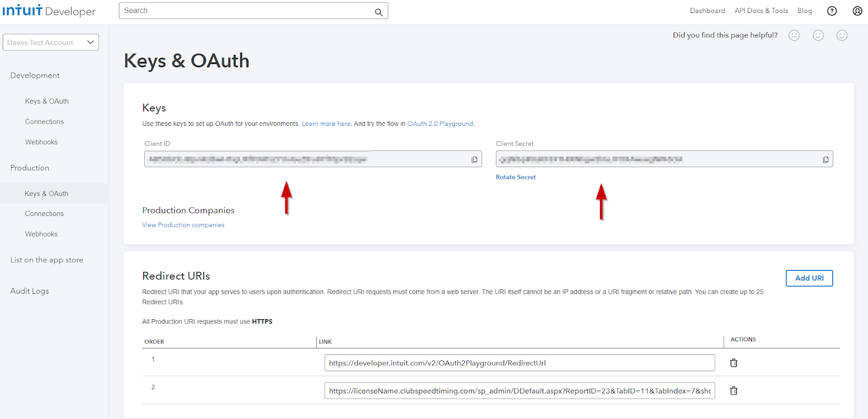The height and width of the screenshot is (419, 868).
Task: Open API Docs & Tools menu
Action: click(761, 11)
